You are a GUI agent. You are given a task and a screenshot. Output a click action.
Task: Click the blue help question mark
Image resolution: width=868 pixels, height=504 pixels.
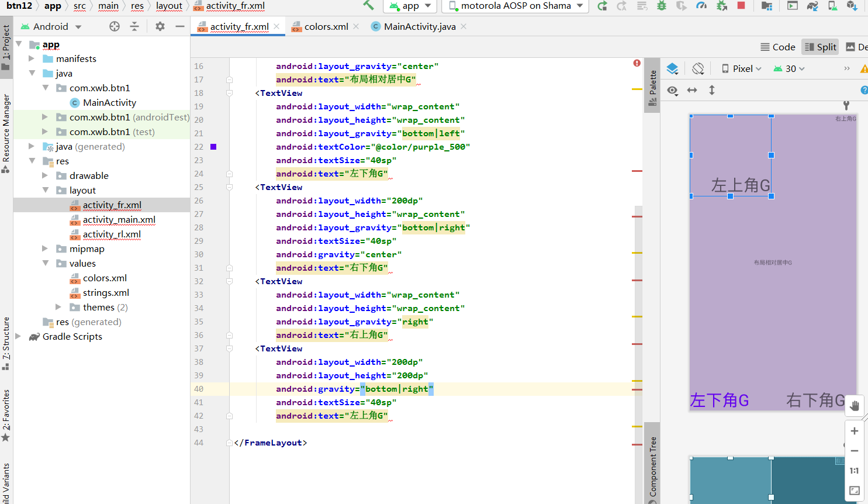(x=864, y=91)
